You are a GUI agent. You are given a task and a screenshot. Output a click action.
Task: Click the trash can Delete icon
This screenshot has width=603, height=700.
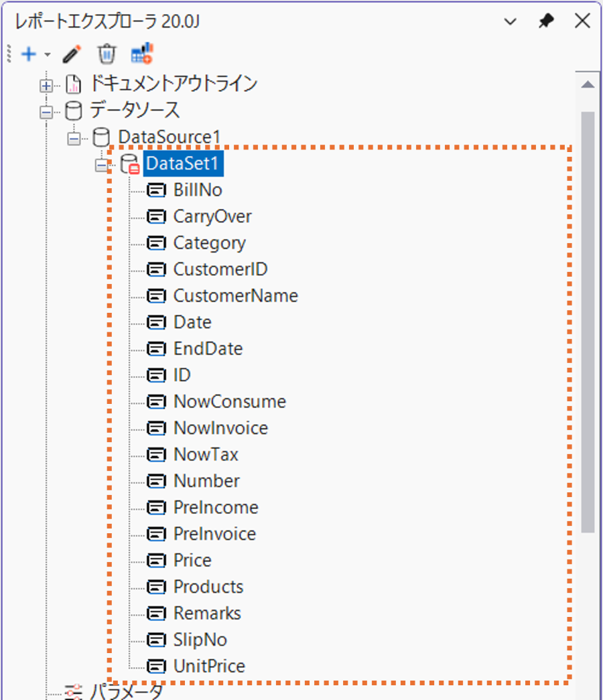coord(107,54)
